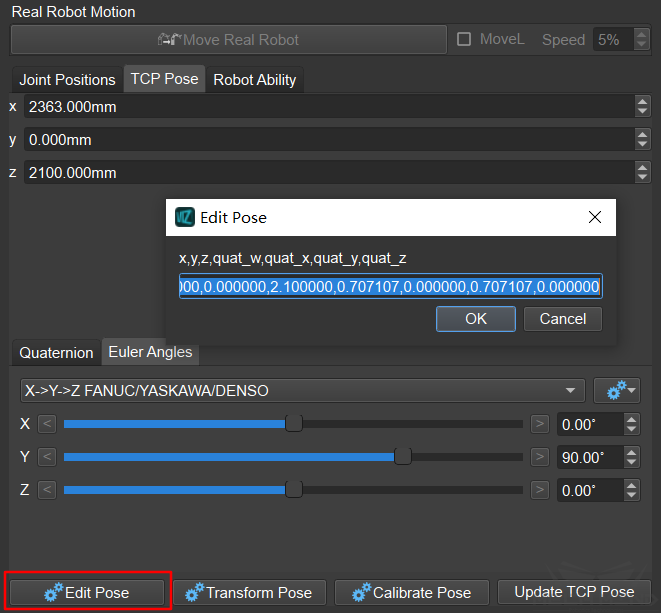Click the Y rotation slider handle
Viewport: 661px width, 613px height.
(x=403, y=457)
